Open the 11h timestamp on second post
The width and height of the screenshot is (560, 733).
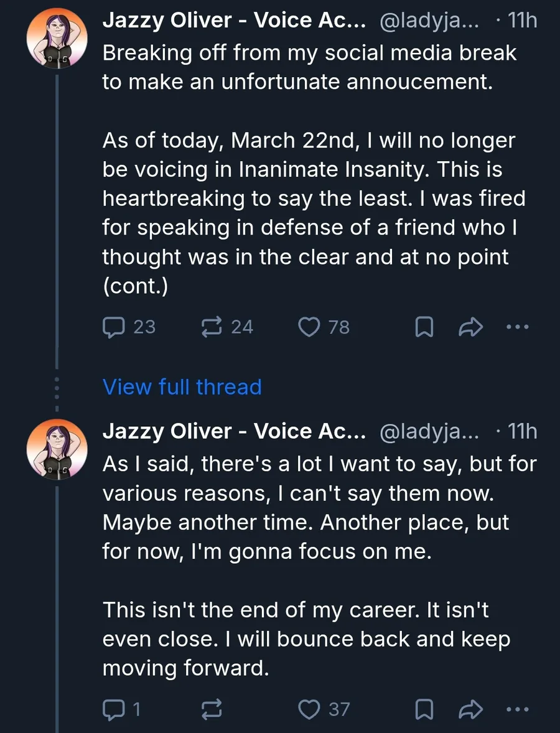click(x=521, y=431)
